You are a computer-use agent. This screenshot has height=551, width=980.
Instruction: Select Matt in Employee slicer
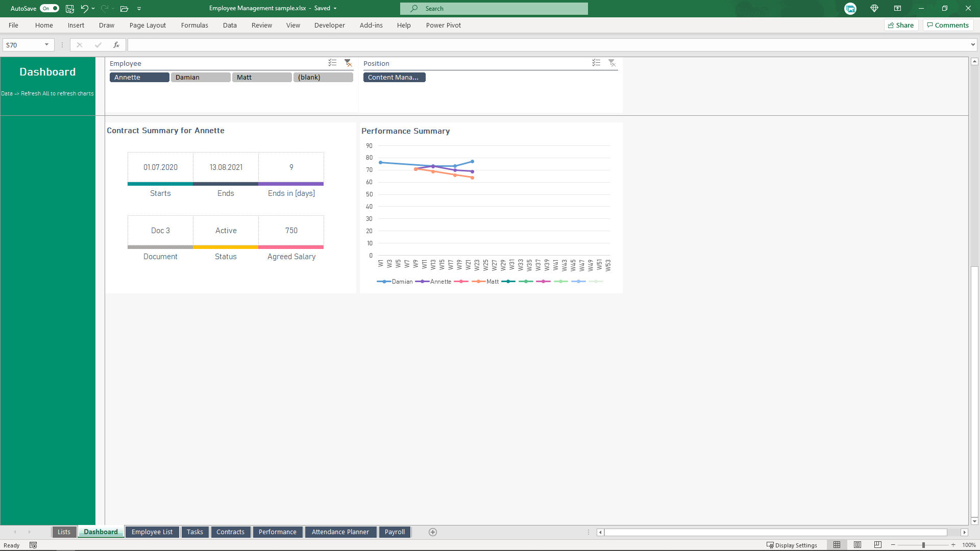click(262, 77)
